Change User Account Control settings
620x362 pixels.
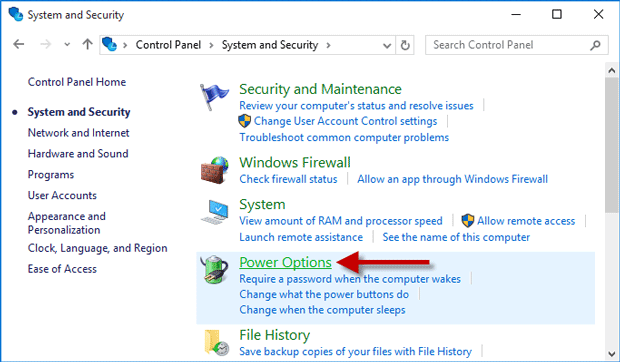click(345, 121)
